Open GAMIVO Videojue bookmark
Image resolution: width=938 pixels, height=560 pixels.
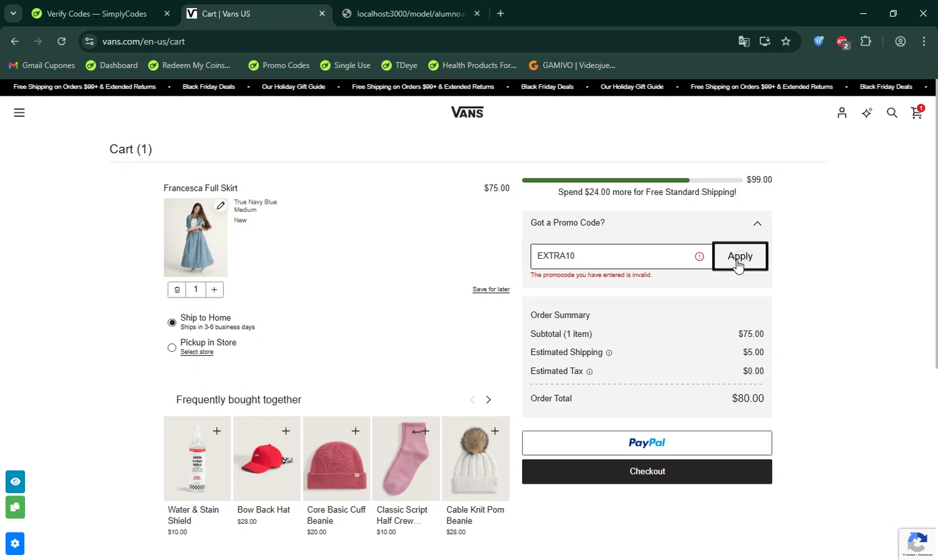tap(572, 65)
